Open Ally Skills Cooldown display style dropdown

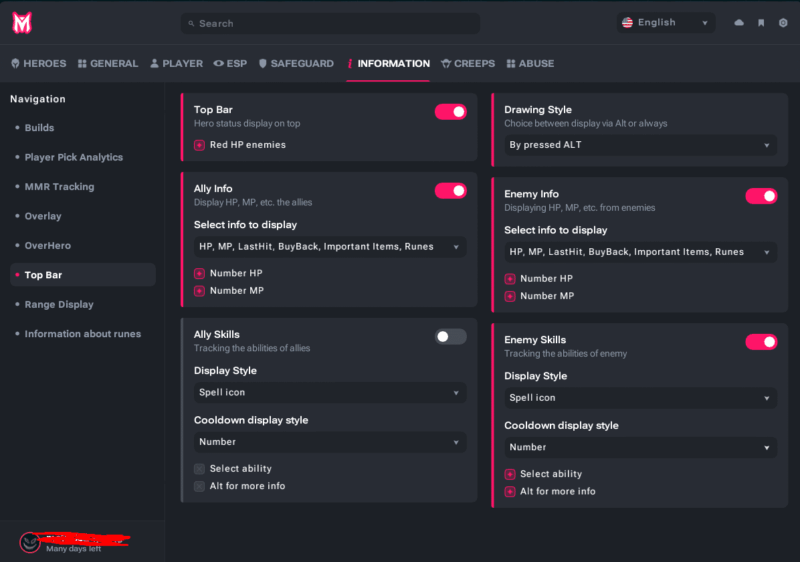[330, 442]
